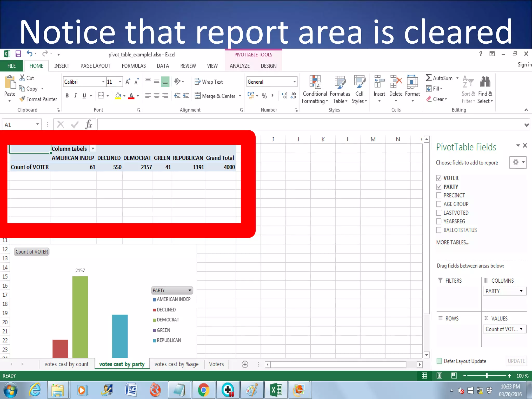
Task: Open the Calibri font name dropdown
Action: point(103,82)
